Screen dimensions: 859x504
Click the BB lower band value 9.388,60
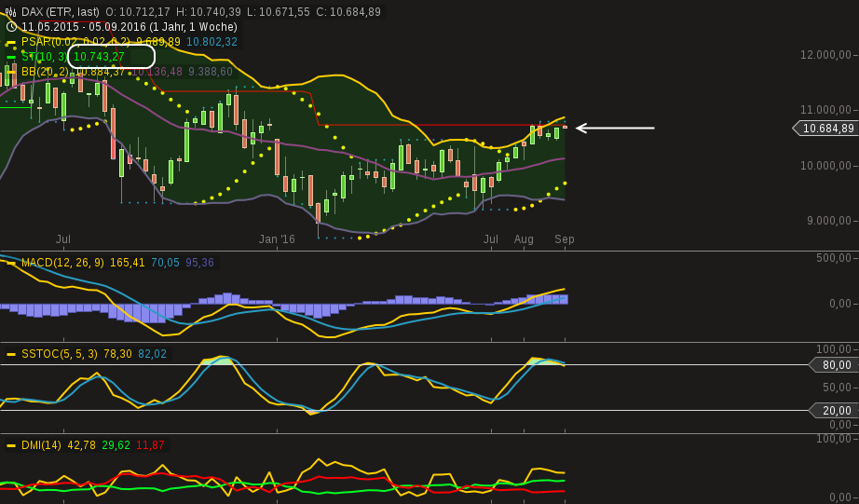[x=211, y=72]
